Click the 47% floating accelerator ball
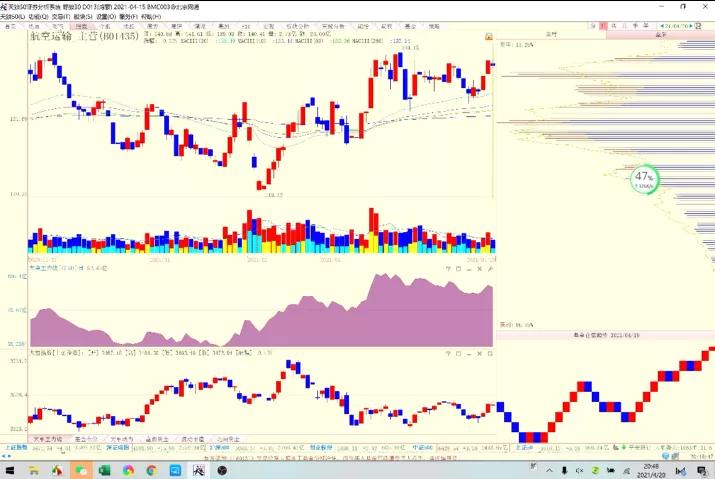Screen dimensions: 715x479 tap(644, 179)
